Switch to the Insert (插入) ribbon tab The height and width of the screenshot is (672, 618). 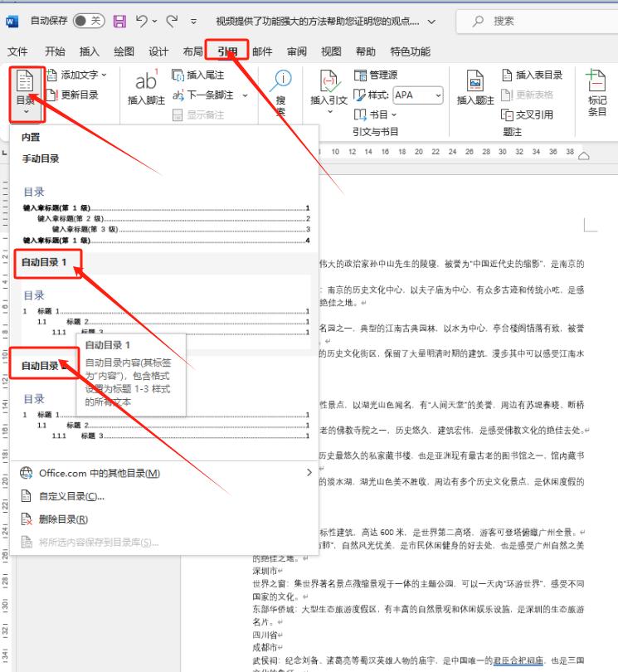[x=89, y=51]
